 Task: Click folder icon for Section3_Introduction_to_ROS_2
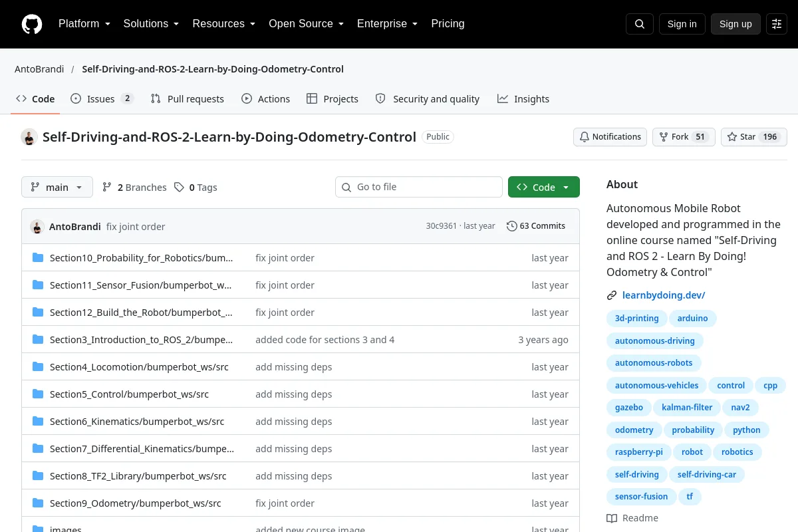[38, 340]
